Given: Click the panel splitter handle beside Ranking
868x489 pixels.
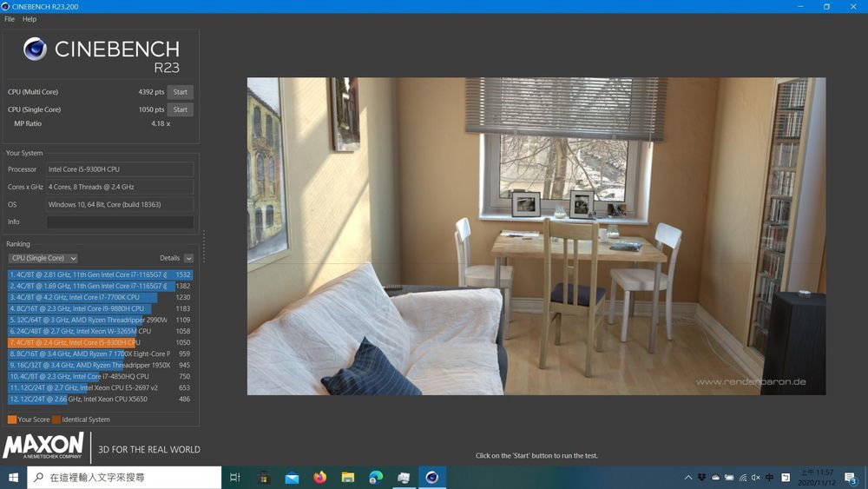Looking at the screenshot, I should (204, 247).
